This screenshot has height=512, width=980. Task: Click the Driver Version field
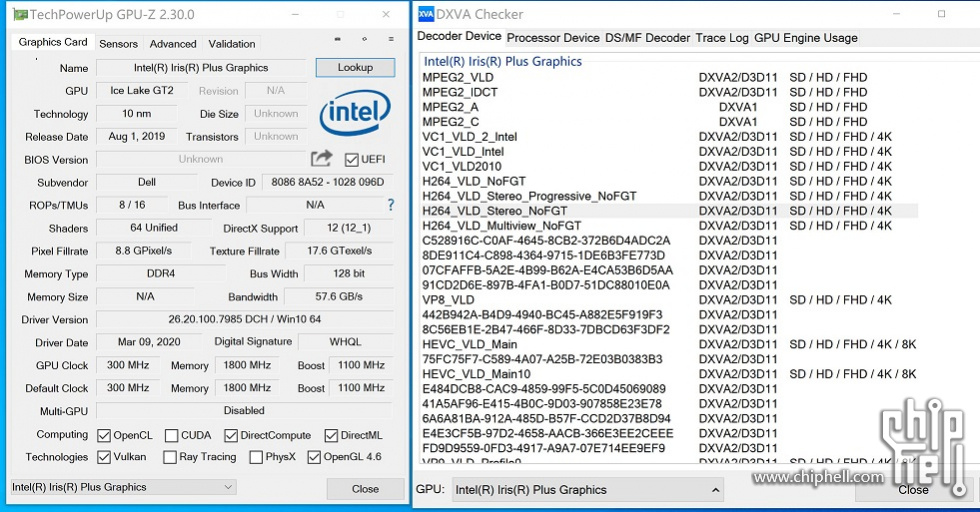click(244, 319)
